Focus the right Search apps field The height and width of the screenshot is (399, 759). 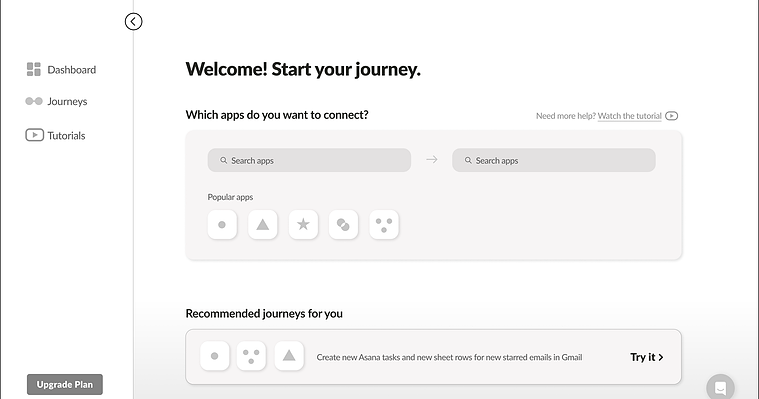(554, 160)
